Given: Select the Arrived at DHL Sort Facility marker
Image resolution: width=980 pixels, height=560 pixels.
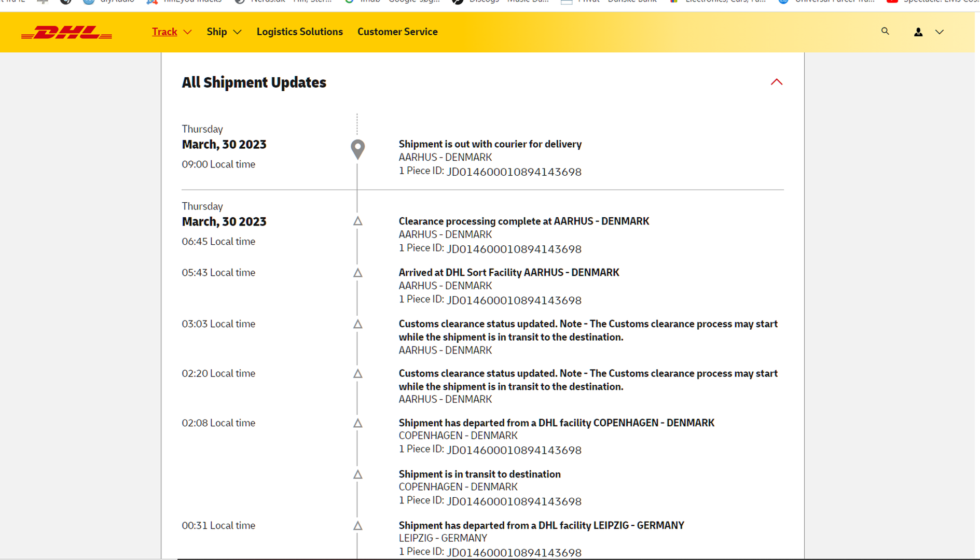Looking at the screenshot, I should coord(357,273).
